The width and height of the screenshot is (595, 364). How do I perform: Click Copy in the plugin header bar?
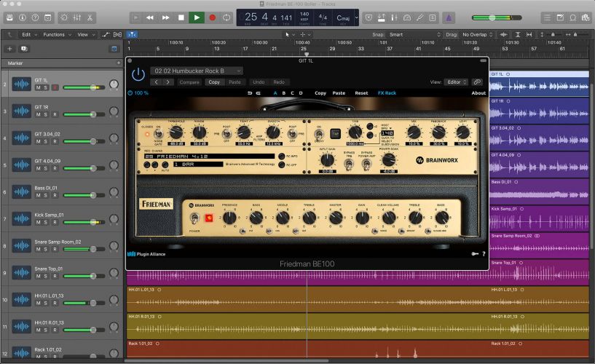point(214,82)
